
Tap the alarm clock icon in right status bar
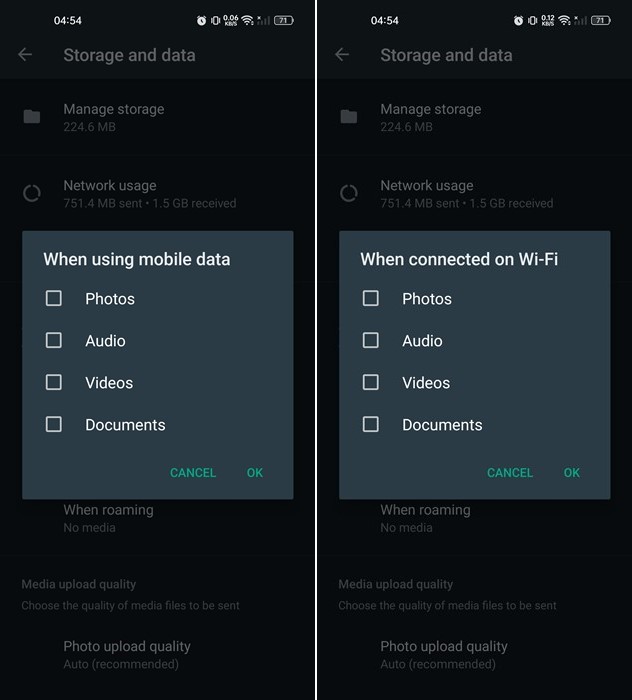[x=518, y=20]
